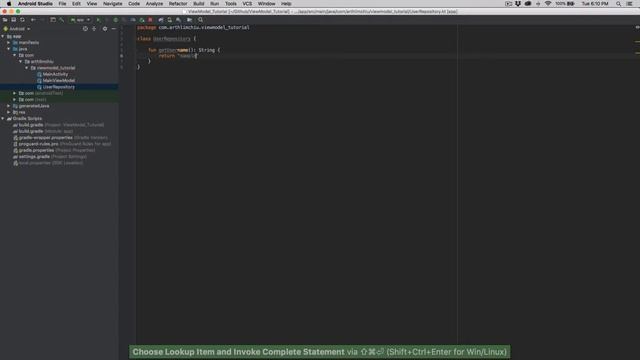Open the Analyze menu
Screen dimensions: 640x360
tap(154, 4)
